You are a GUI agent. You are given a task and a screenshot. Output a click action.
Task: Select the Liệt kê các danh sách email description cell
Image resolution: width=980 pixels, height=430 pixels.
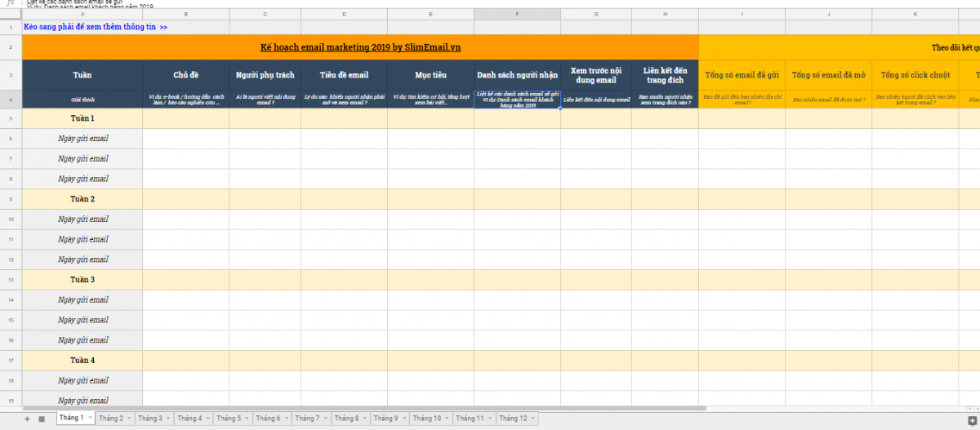click(x=517, y=99)
